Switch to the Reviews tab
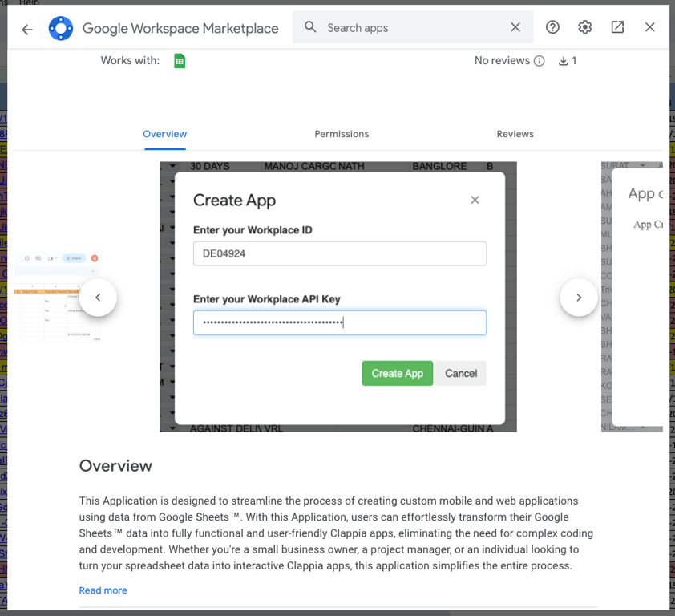675x616 pixels. [515, 134]
